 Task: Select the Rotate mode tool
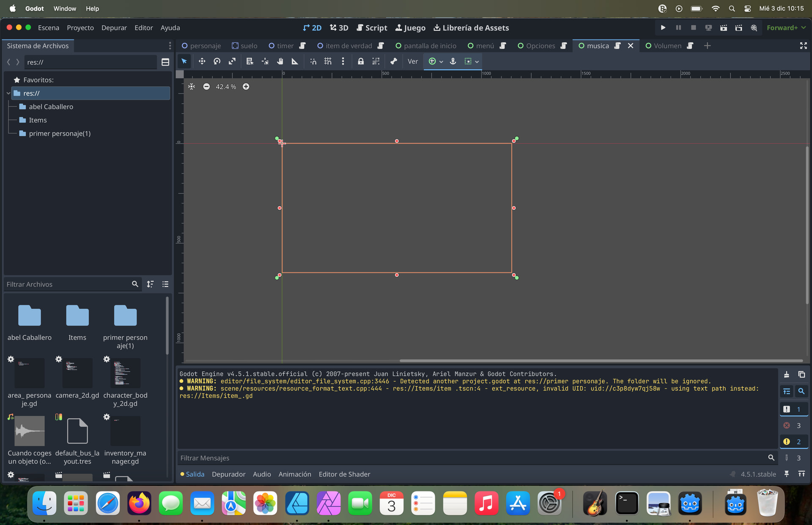pos(217,61)
